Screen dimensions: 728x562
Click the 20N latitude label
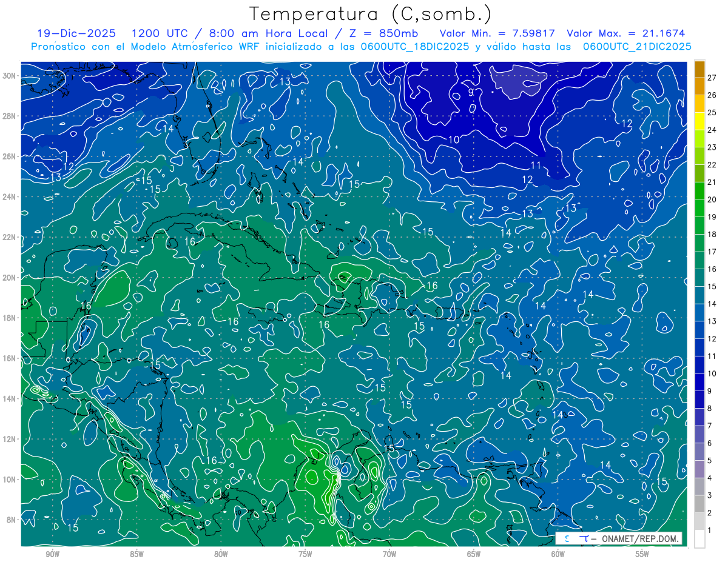coord(9,277)
